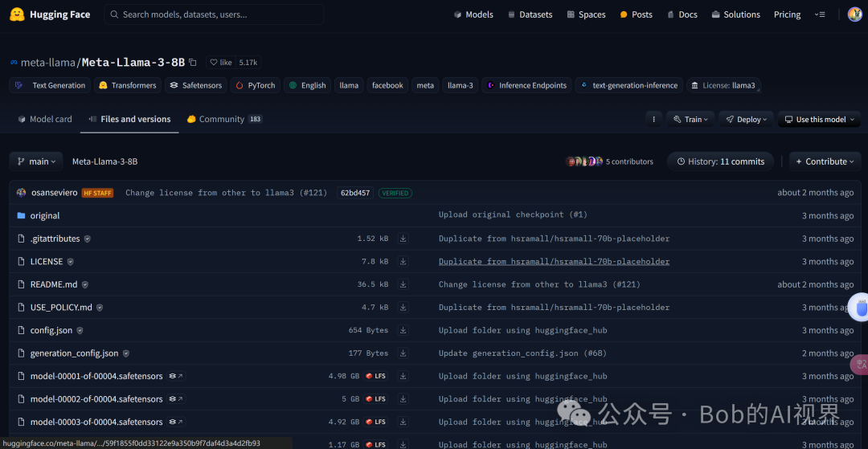Viewport: 868px width, 449px height.
Task: Click the PyTorch tag
Action: coord(256,85)
